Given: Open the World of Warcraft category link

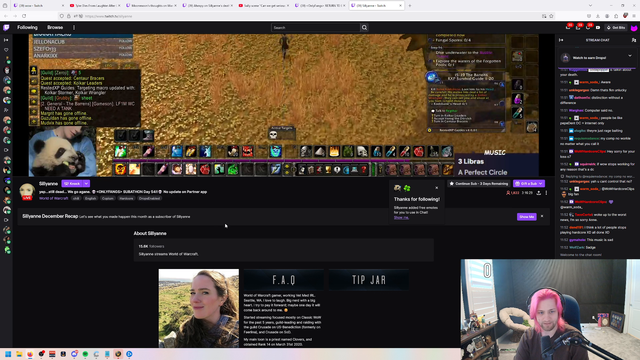Looking at the screenshot, I should click(x=53, y=198).
